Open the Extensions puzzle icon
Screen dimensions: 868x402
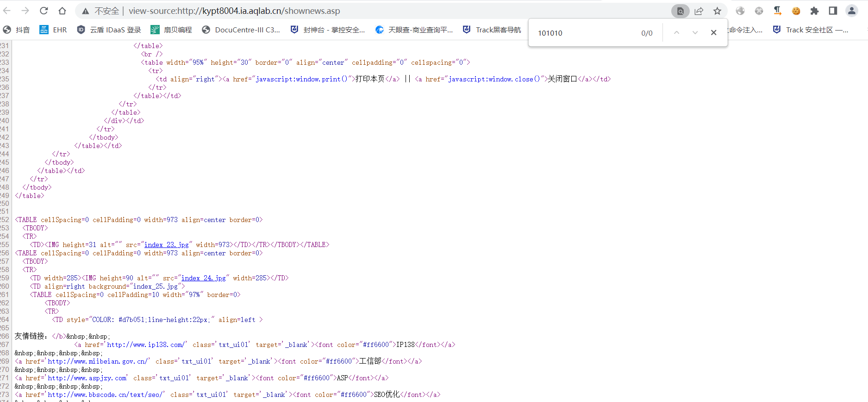814,11
